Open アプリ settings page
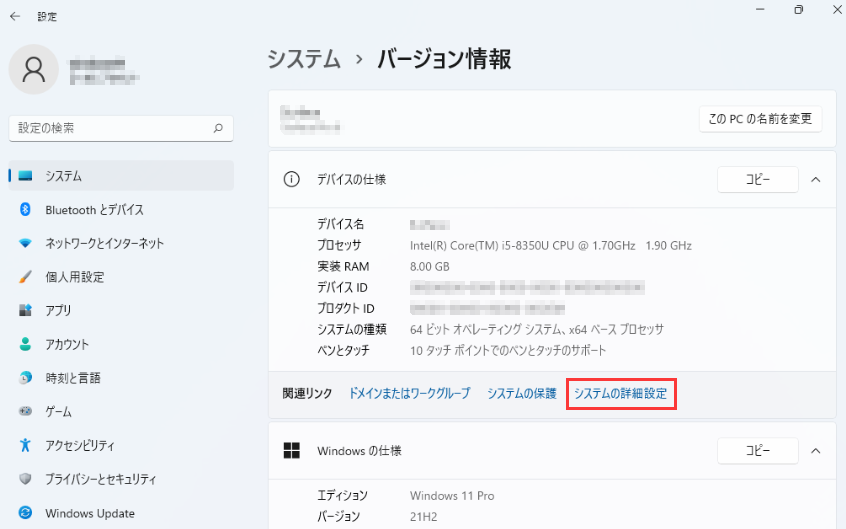Viewport: 846px width, 529px height. (121, 310)
